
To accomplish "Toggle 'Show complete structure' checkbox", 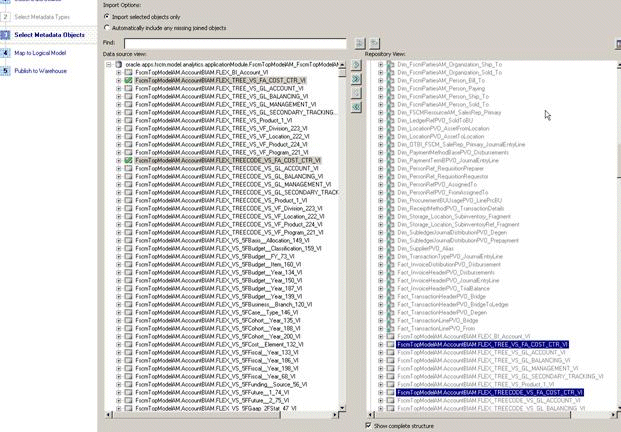I will click(x=368, y=426).
